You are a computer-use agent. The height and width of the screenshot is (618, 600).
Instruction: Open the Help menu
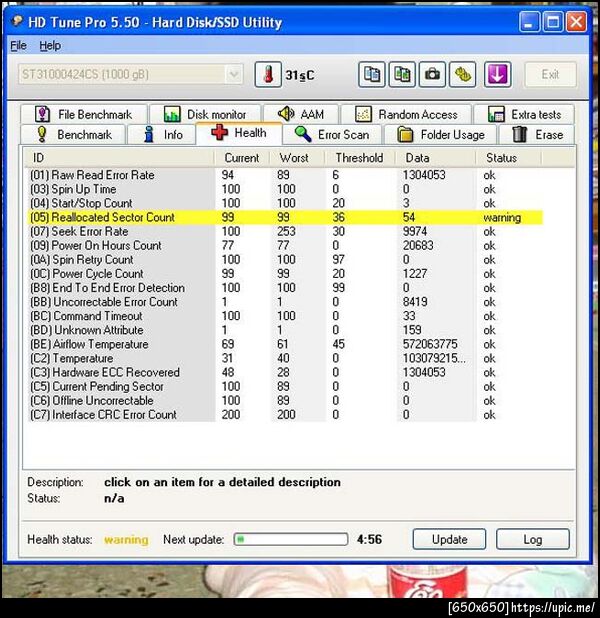[x=50, y=46]
